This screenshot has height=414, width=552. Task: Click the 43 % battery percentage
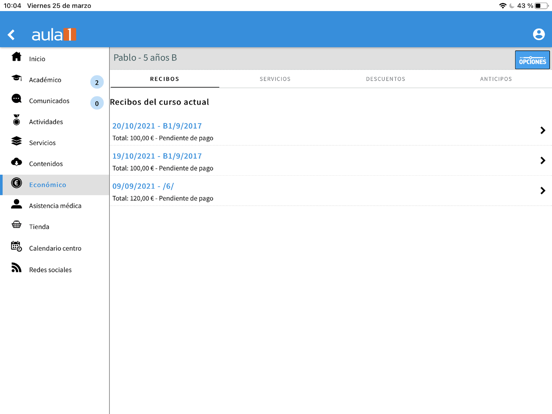[525, 6]
